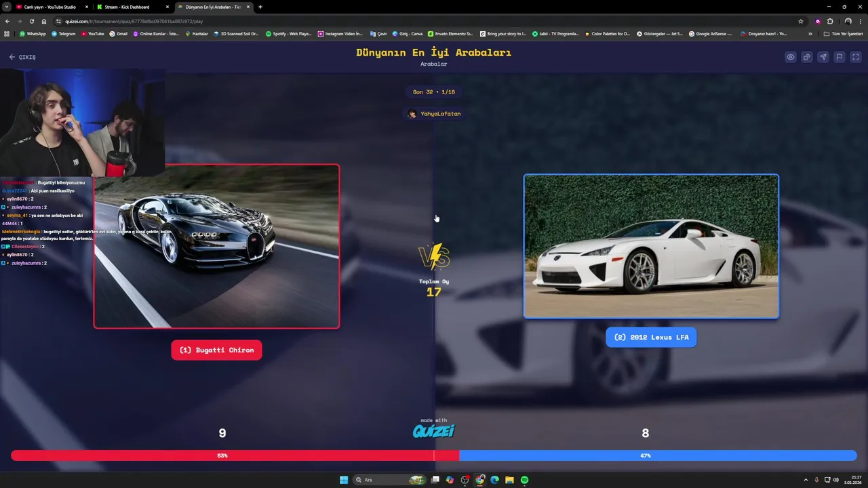This screenshot has height=488, width=868.
Task: Open the clock showing 21:27
Action: (x=852, y=480)
